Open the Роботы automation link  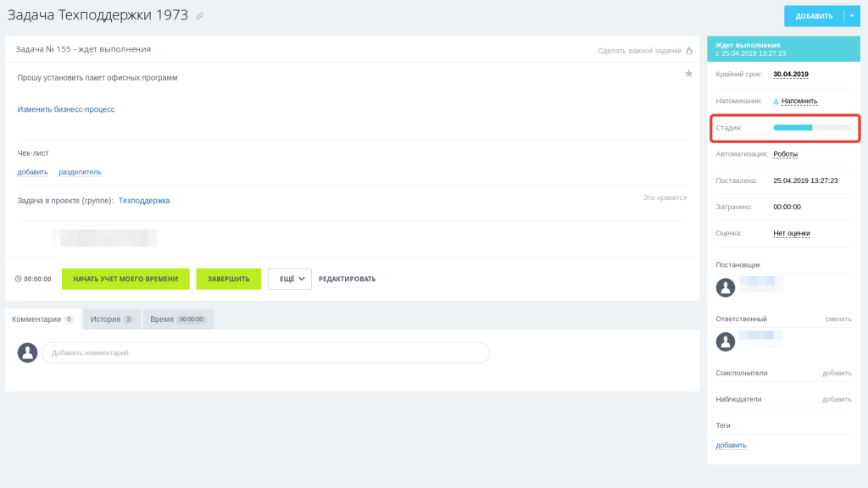785,154
